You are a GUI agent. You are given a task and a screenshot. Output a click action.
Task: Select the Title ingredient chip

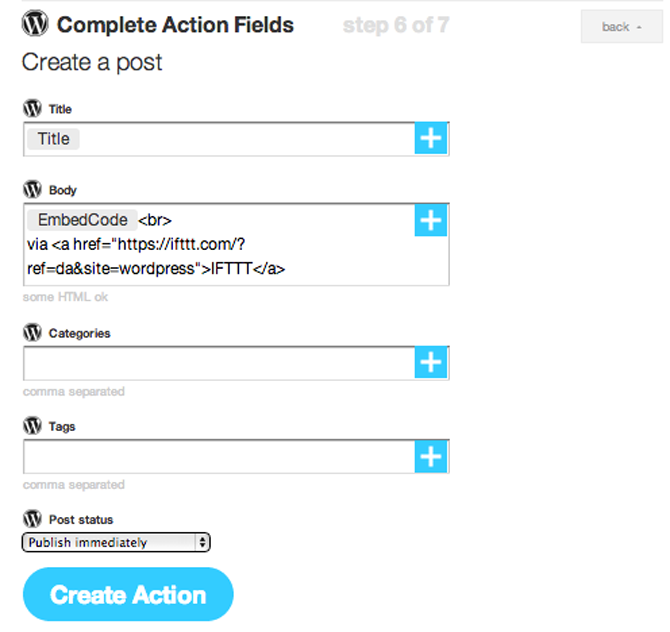53,139
